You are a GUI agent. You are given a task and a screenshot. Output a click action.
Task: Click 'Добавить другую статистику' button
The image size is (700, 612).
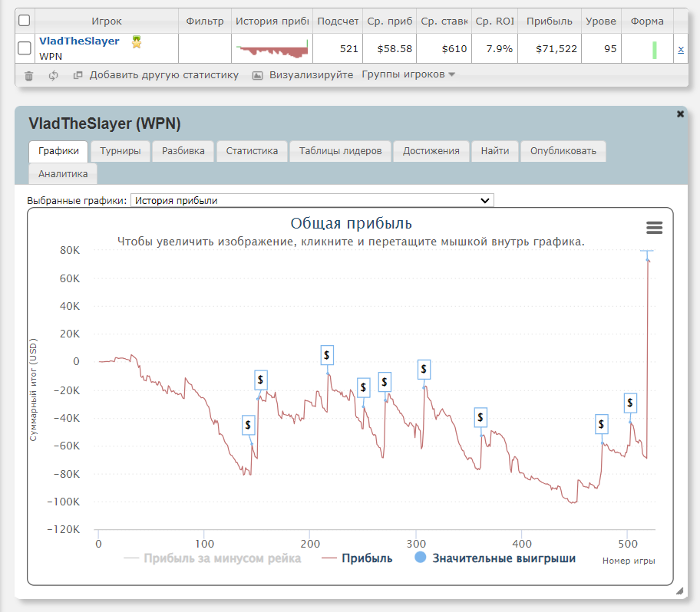point(156,75)
